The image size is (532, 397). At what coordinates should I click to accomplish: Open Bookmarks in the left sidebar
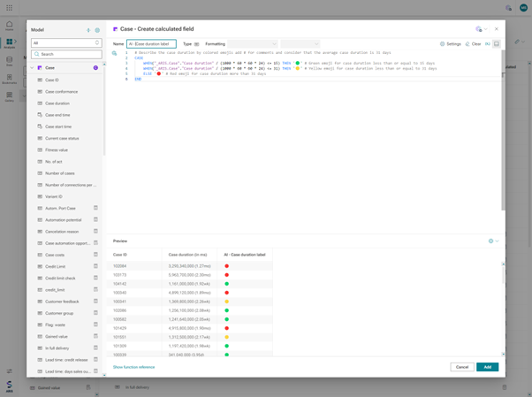[x=10, y=80]
